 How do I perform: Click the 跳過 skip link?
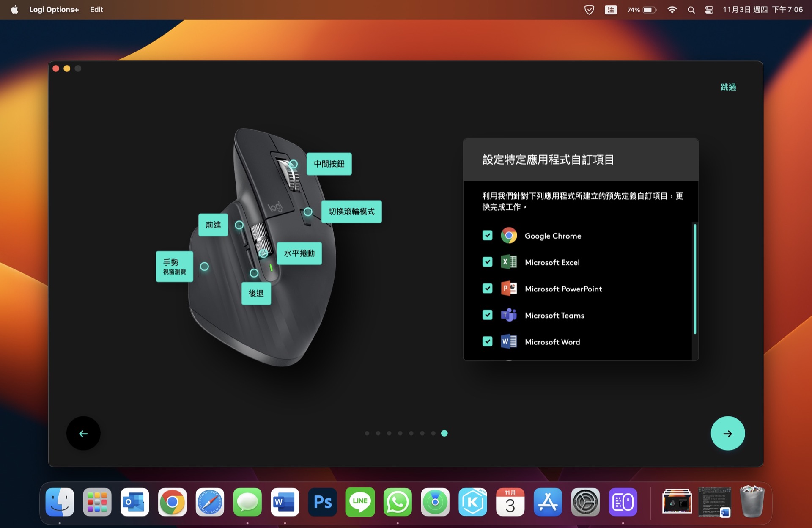(728, 87)
